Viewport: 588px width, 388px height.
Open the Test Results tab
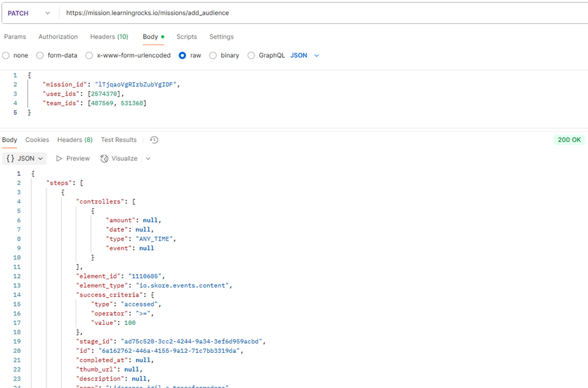pyautogui.click(x=119, y=140)
